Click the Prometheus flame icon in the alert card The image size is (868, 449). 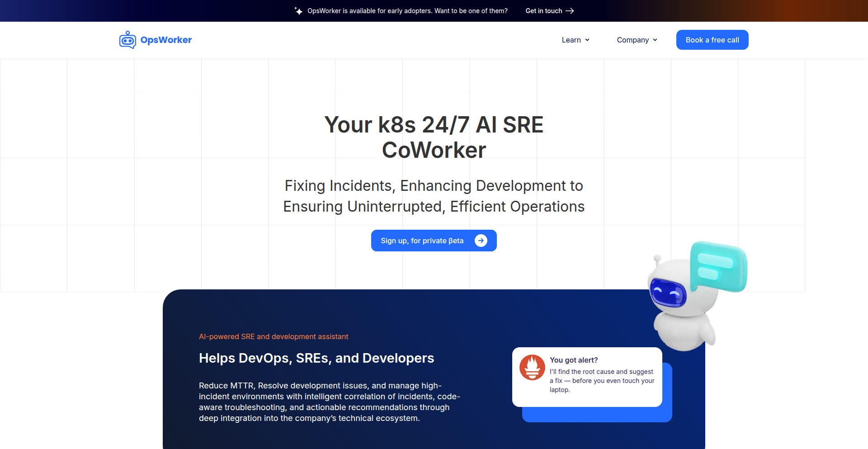pyautogui.click(x=532, y=367)
